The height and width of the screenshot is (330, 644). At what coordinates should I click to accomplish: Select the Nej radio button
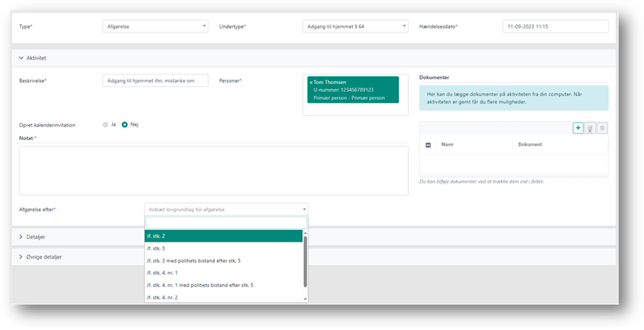coord(124,124)
